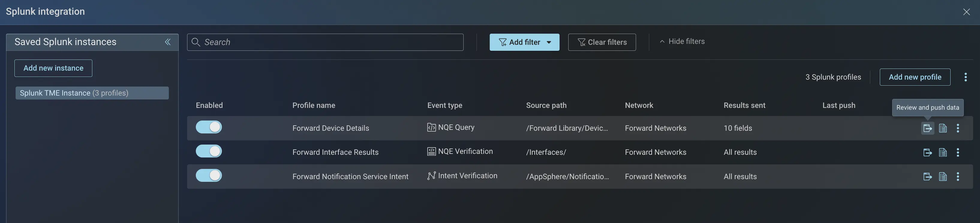The width and height of the screenshot is (980, 223).
Task: Click the search magnifier icon
Action: click(196, 42)
